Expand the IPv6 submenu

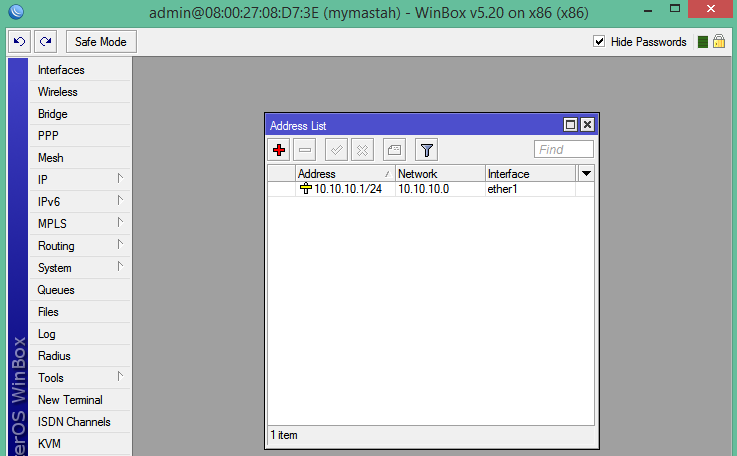click(80, 202)
